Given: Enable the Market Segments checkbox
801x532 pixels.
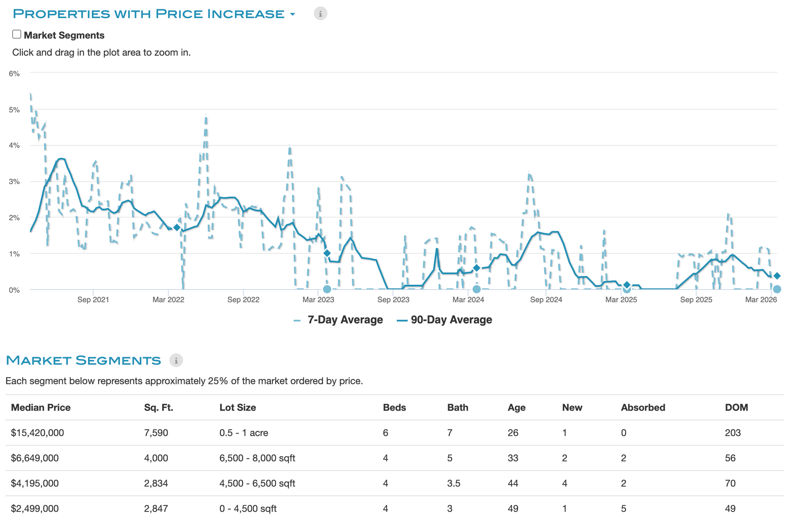Looking at the screenshot, I should coord(17,35).
